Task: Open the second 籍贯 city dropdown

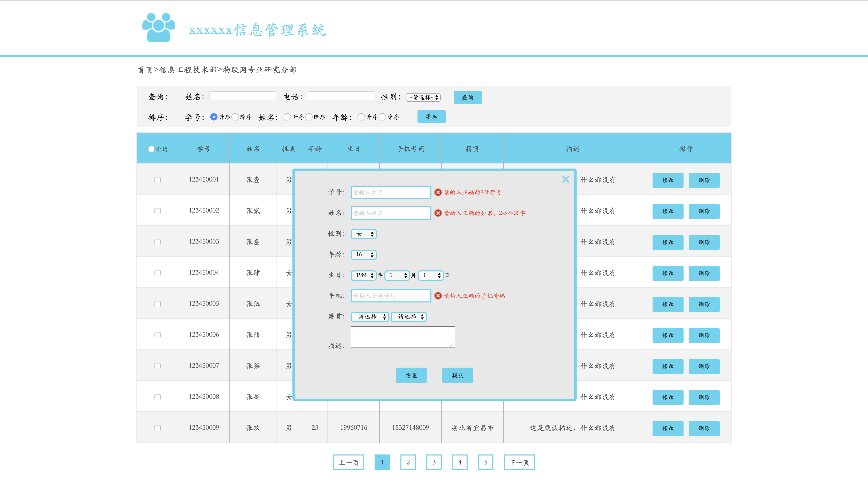Action: [x=409, y=317]
